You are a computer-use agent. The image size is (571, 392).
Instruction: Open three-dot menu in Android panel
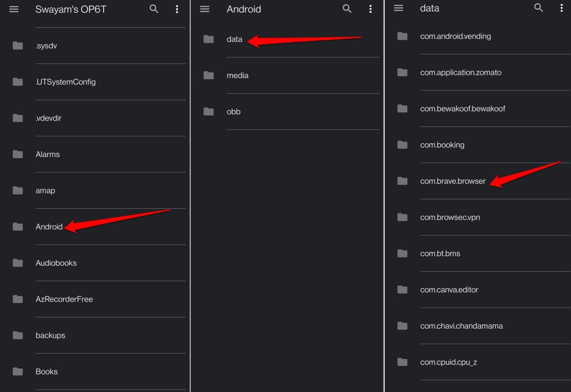[x=370, y=9]
